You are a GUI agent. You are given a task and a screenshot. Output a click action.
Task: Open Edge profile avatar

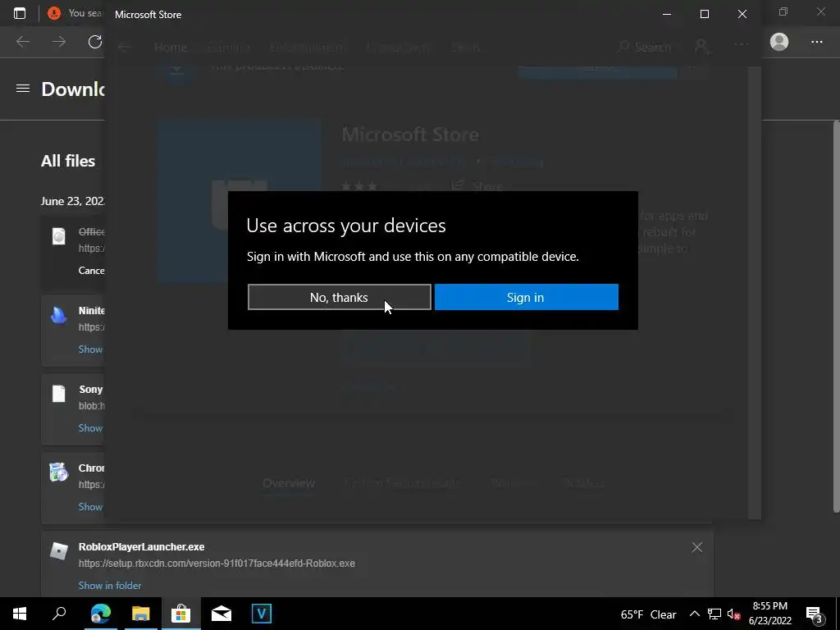779,42
